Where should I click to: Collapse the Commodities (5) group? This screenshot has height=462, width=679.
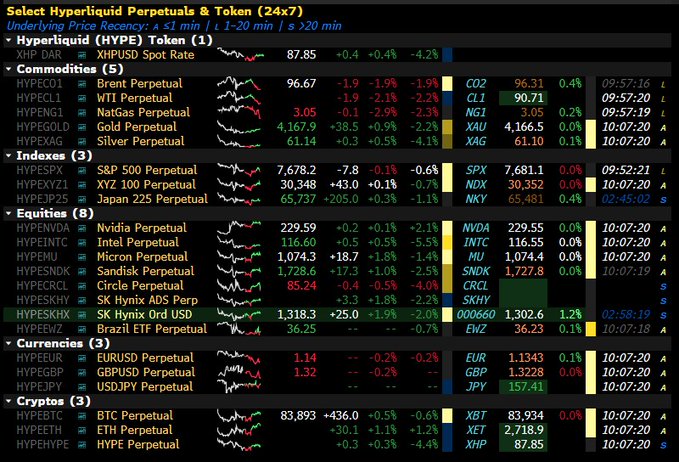point(8,69)
